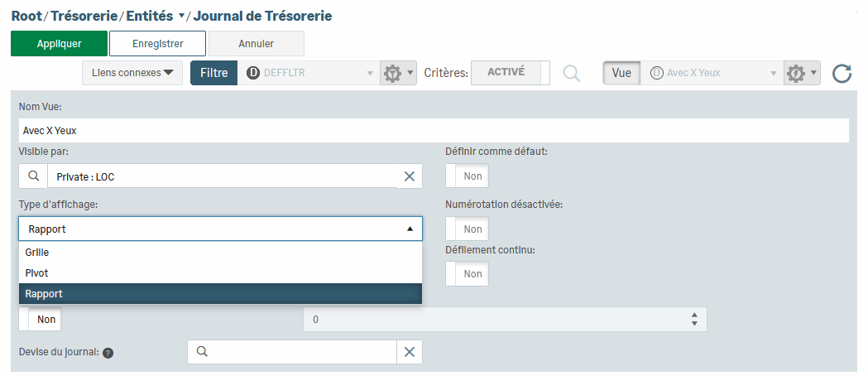
Task: Click the Devise du journal search icon
Action: (202, 352)
